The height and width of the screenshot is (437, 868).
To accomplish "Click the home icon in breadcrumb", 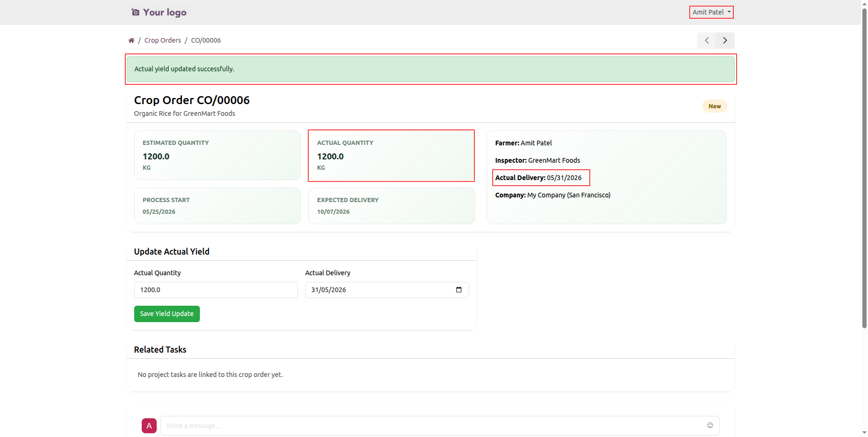I will tap(131, 40).
